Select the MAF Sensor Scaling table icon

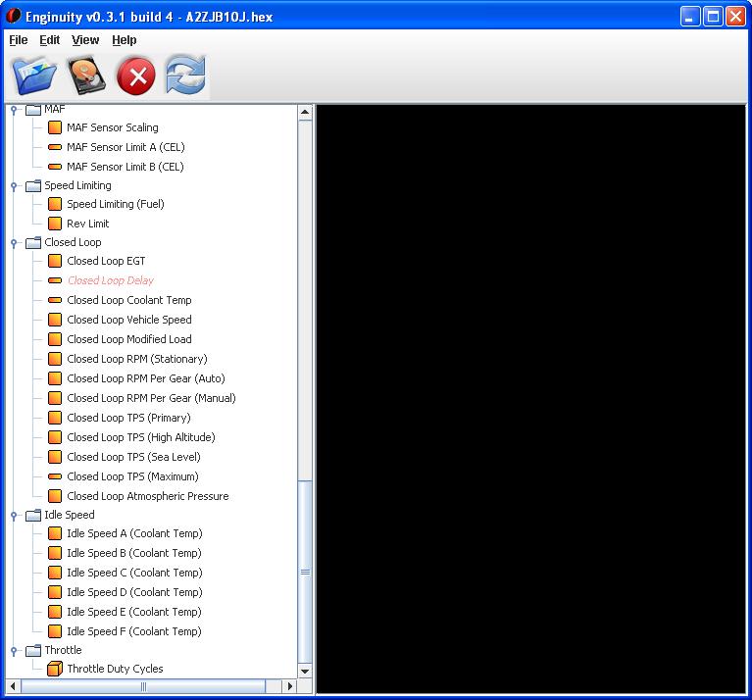[55, 127]
